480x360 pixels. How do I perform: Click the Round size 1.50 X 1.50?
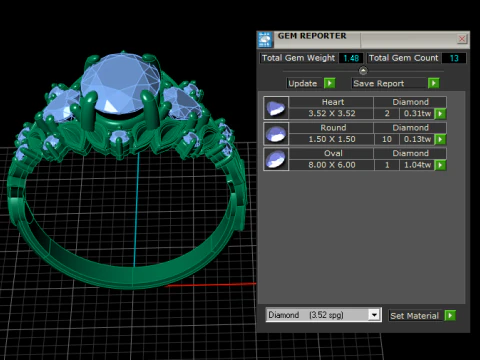[331, 139]
